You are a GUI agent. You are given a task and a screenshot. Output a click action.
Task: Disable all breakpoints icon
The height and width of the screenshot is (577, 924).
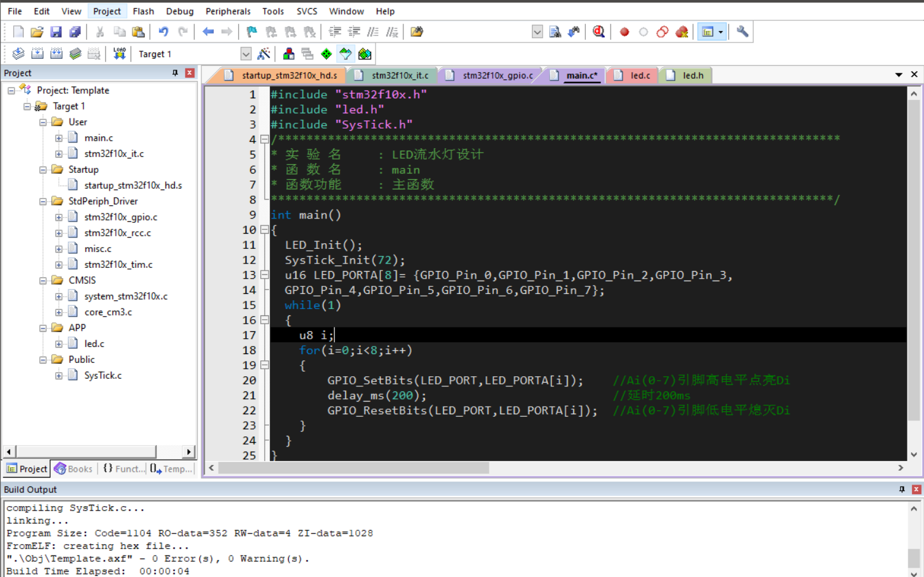[x=662, y=32]
